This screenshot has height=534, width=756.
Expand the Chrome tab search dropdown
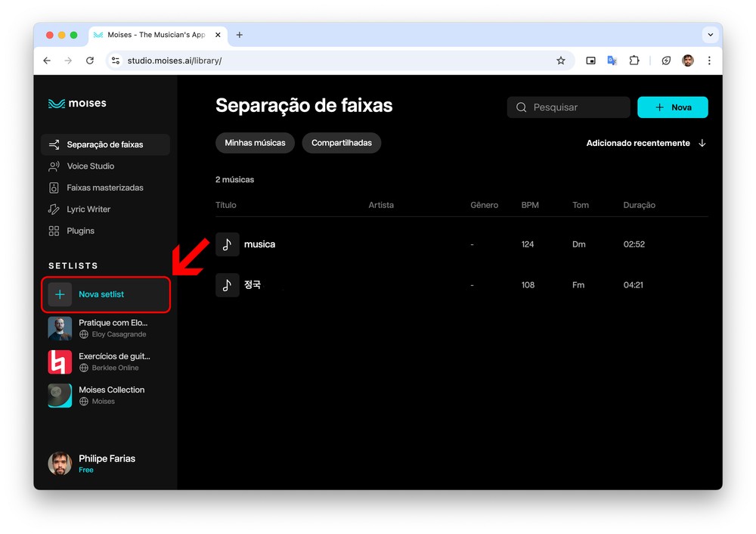tap(710, 35)
